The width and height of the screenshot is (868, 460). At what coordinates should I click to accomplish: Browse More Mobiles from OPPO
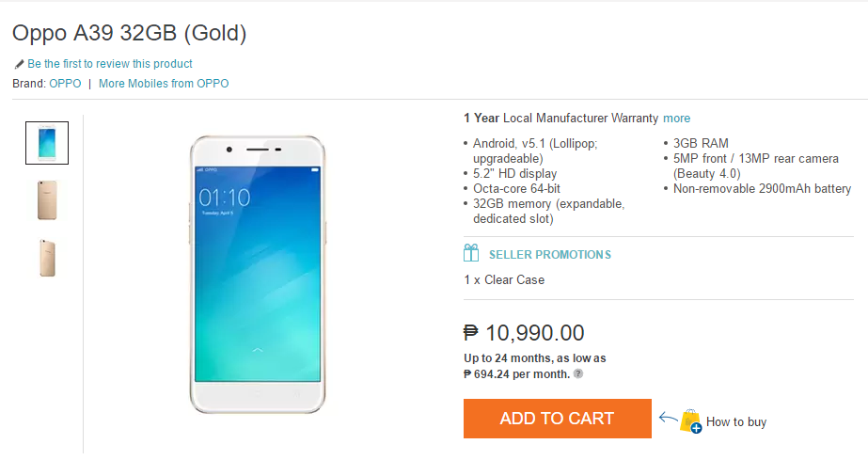click(164, 84)
